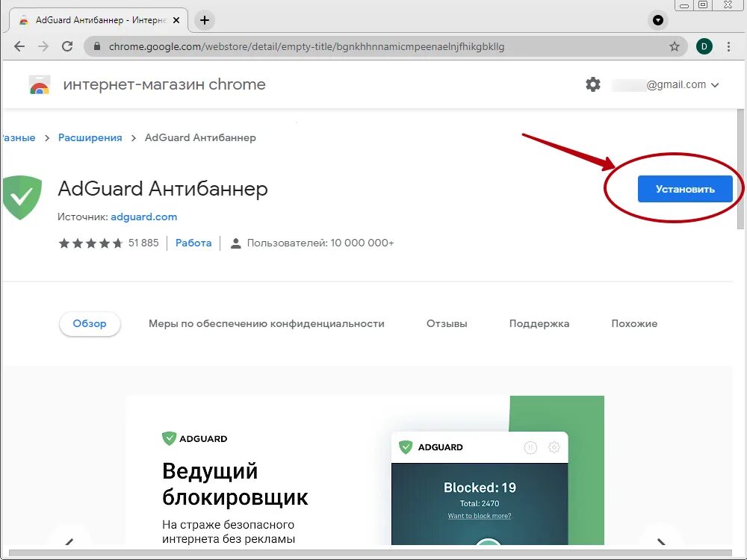747x560 pixels.
Task: Click the Chrome Web Store logo
Action: [40, 85]
